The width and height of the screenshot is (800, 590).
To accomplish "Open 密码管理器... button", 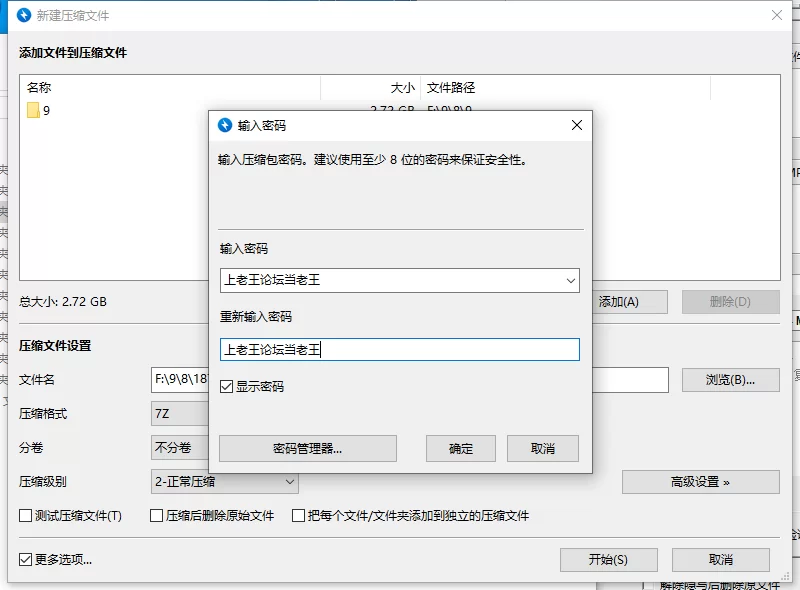I will click(x=308, y=449).
